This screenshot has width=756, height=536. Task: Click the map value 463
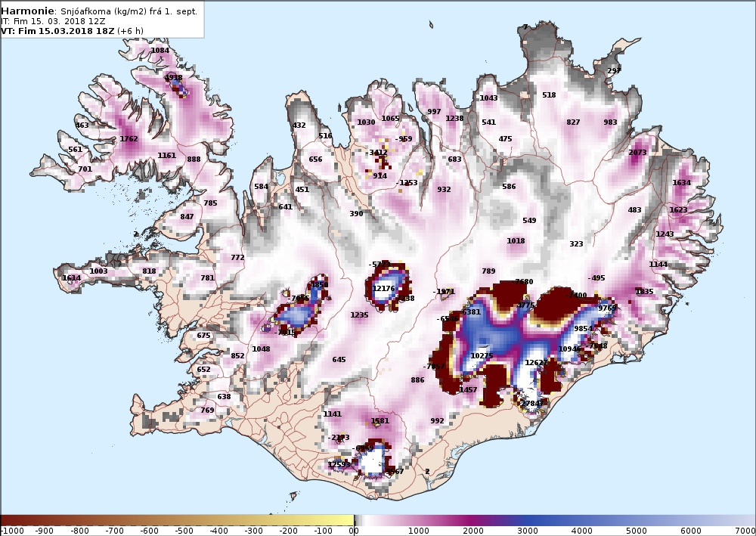(82, 125)
